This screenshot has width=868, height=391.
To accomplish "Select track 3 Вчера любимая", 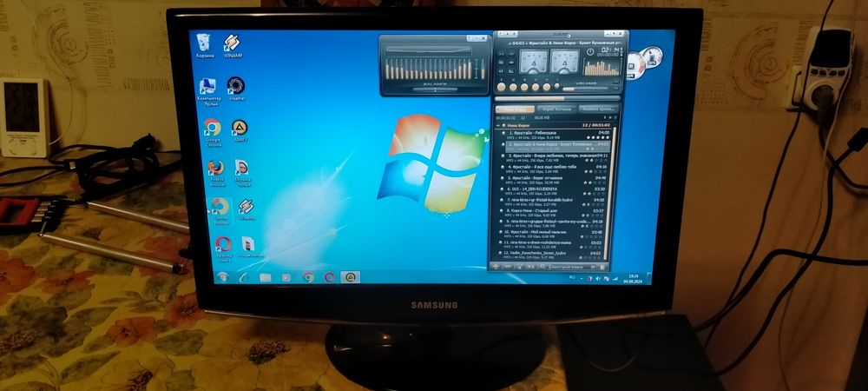I will (556, 158).
